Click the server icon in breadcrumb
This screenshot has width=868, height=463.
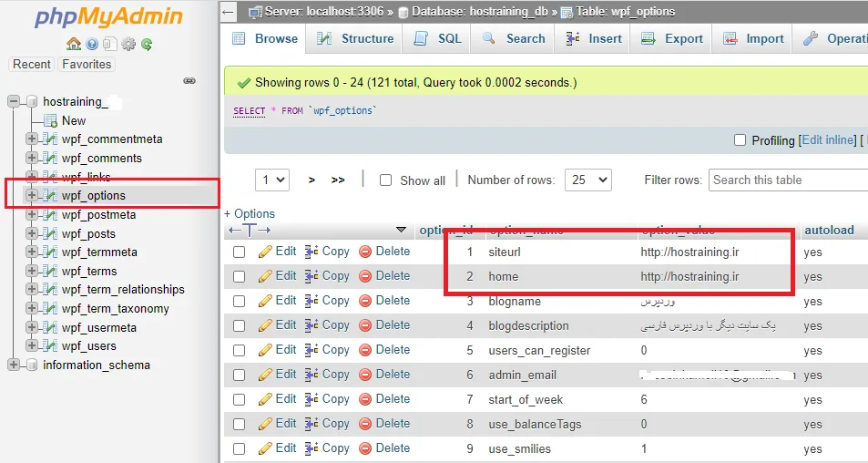255,12
